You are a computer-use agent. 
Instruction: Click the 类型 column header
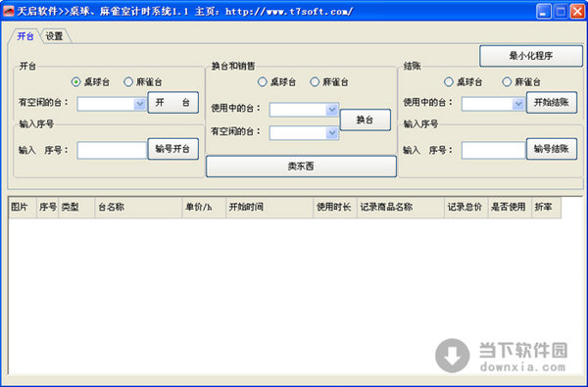(x=76, y=207)
